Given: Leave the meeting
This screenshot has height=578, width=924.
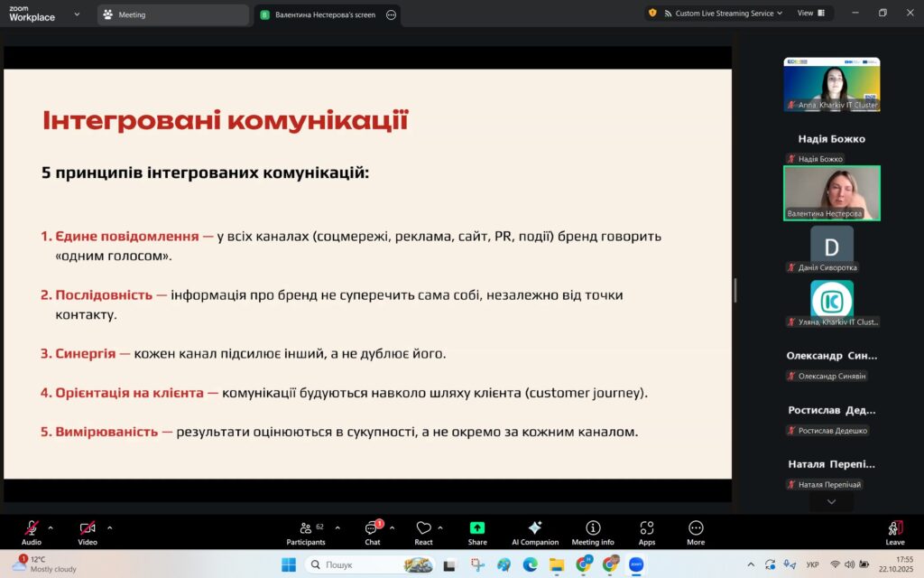Looking at the screenshot, I should [x=894, y=532].
